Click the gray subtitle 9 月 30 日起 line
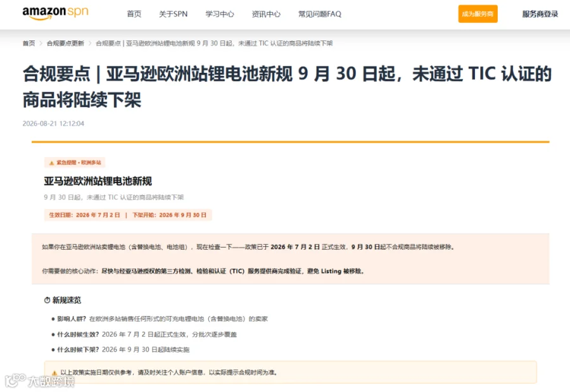The width and height of the screenshot is (570, 392). pyautogui.click(x=114, y=198)
